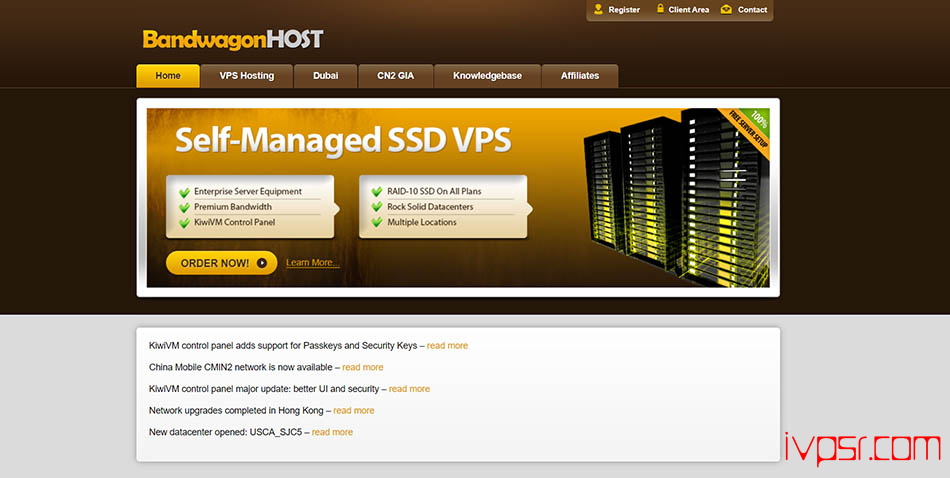Viewport: 950px width, 478px height.
Task: Read more about Hong Kong network upgrades
Action: [x=353, y=410]
